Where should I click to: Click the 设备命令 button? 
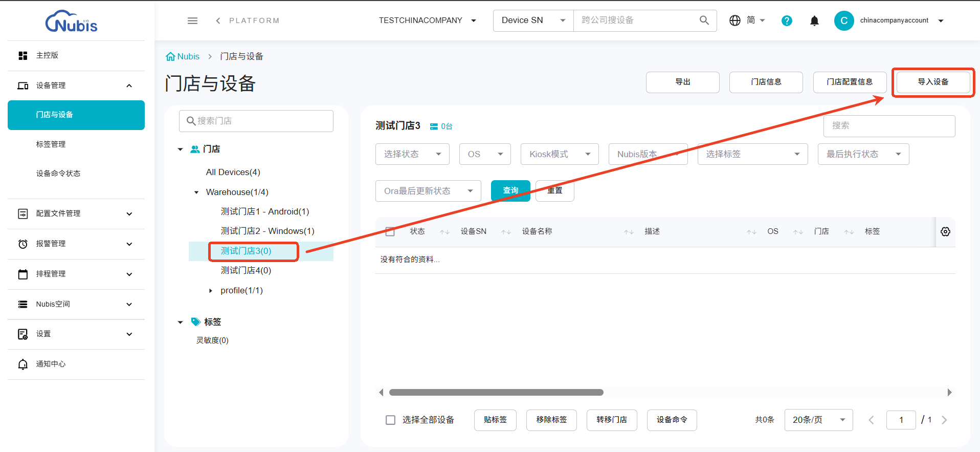click(x=672, y=420)
